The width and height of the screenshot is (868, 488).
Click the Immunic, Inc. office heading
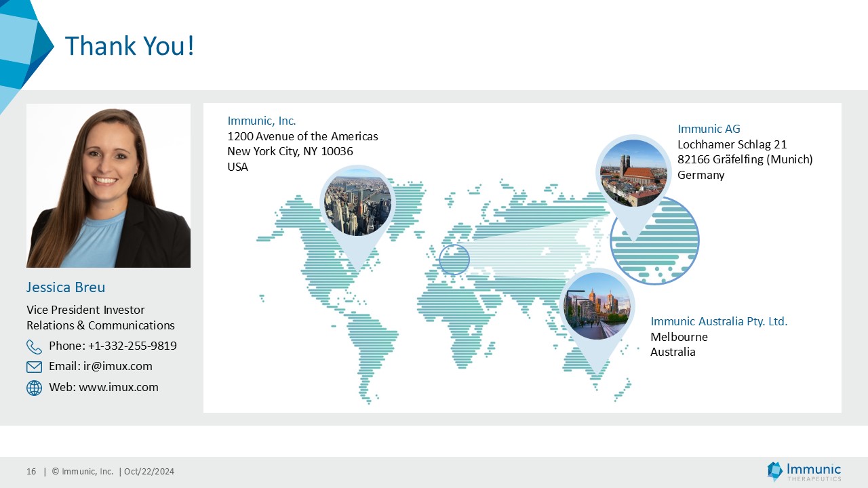262,121
